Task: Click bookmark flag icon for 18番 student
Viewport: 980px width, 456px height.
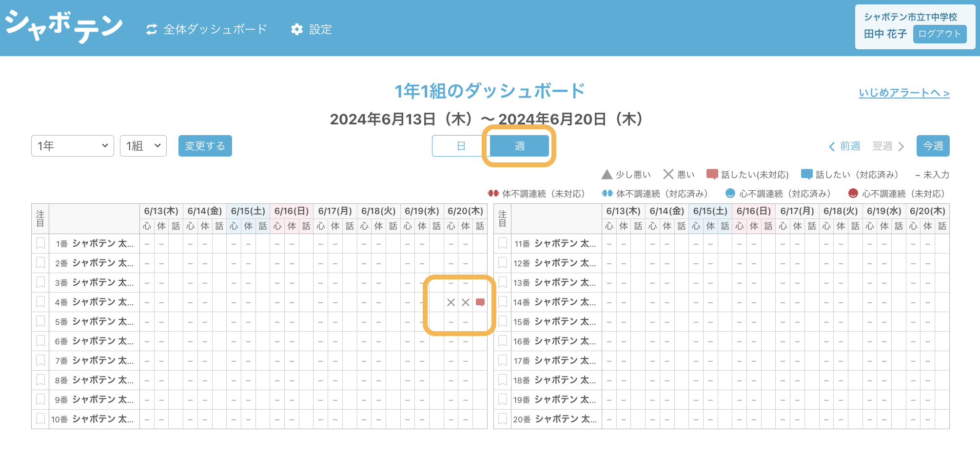Action: tap(503, 380)
